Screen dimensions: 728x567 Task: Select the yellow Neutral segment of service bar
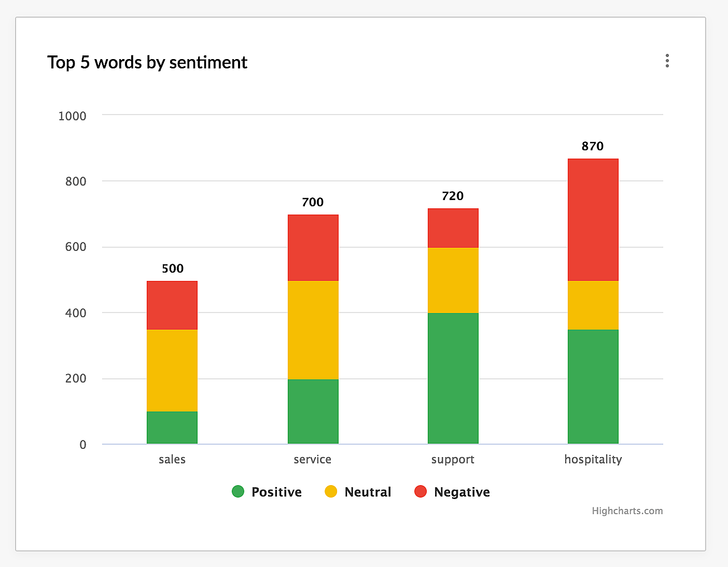(x=313, y=330)
